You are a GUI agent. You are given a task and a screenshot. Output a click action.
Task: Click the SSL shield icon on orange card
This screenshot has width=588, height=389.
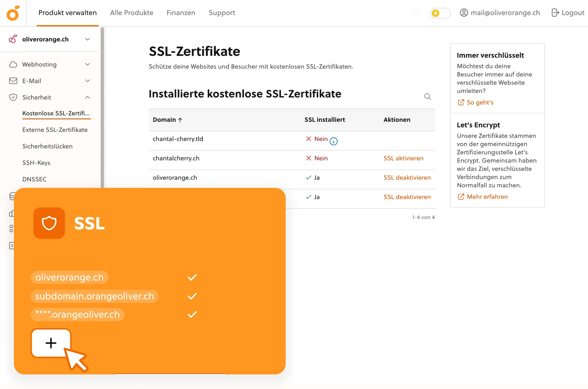[x=49, y=223]
